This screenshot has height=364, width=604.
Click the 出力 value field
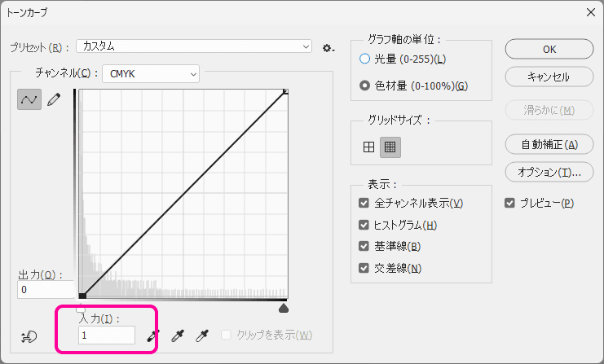[46, 289]
